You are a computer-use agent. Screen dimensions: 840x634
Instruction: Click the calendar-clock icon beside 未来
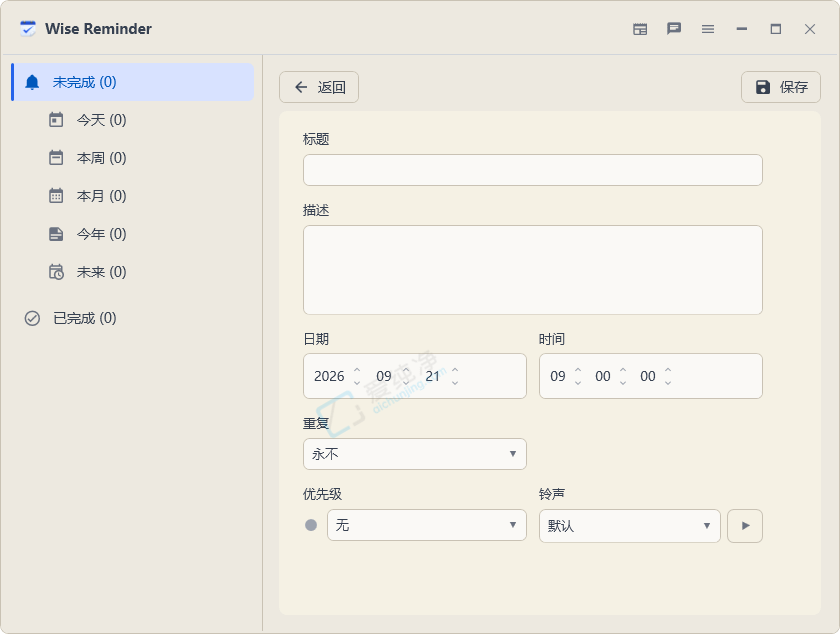click(56, 272)
